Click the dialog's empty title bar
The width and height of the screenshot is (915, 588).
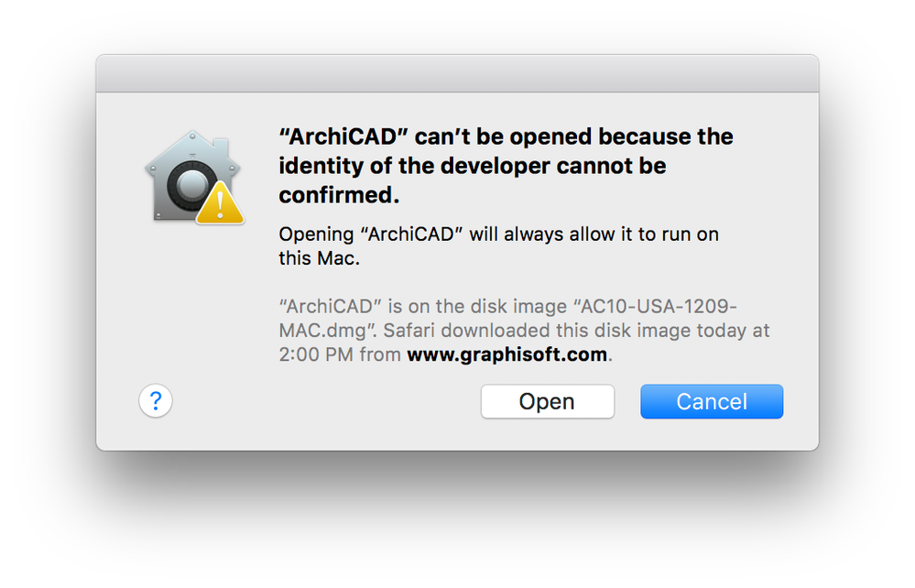(x=457, y=73)
